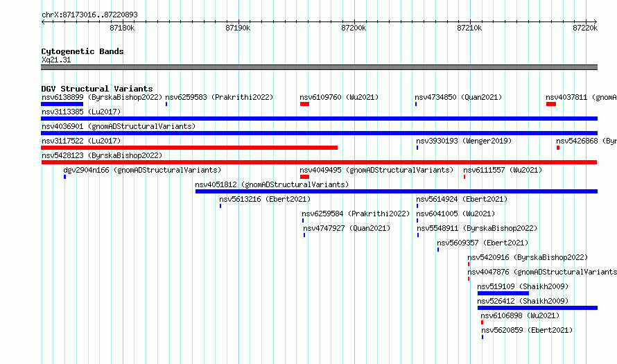The height and width of the screenshot is (364, 617).
Task: Click nsv5420916 ByrskaBishop2022 label
Action: point(528,257)
